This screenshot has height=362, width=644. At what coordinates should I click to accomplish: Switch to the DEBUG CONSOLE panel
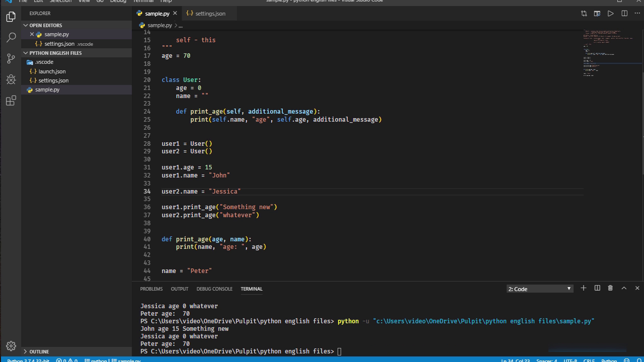point(214,289)
